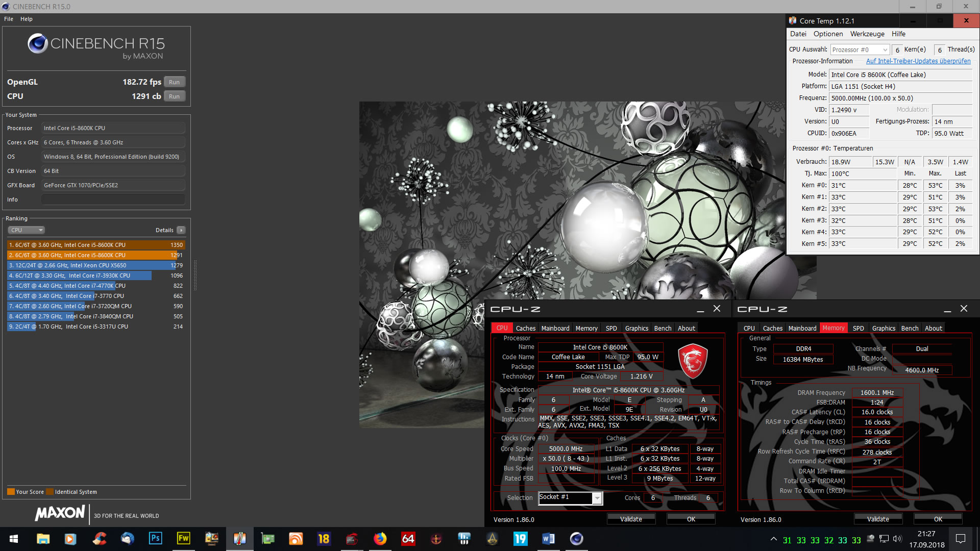Open File Explorer from the taskbar
The width and height of the screenshot is (980, 551).
[x=43, y=539]
